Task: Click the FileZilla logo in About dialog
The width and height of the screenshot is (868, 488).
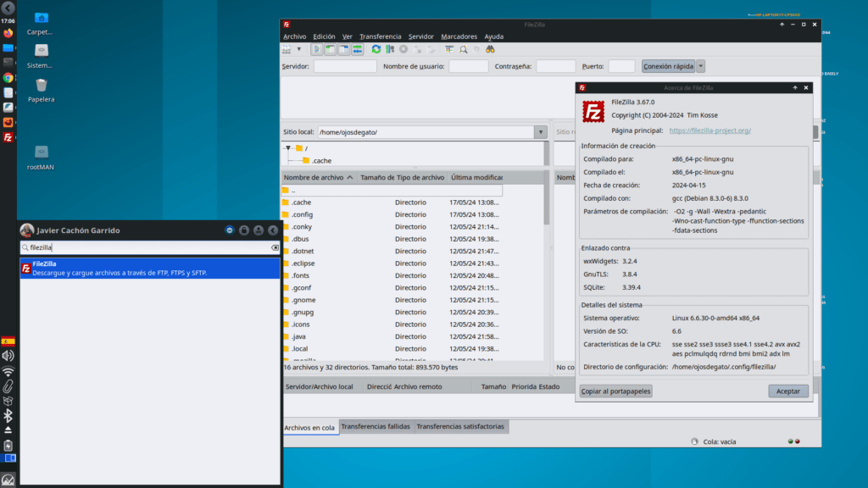Action: [x=593, y=112]
